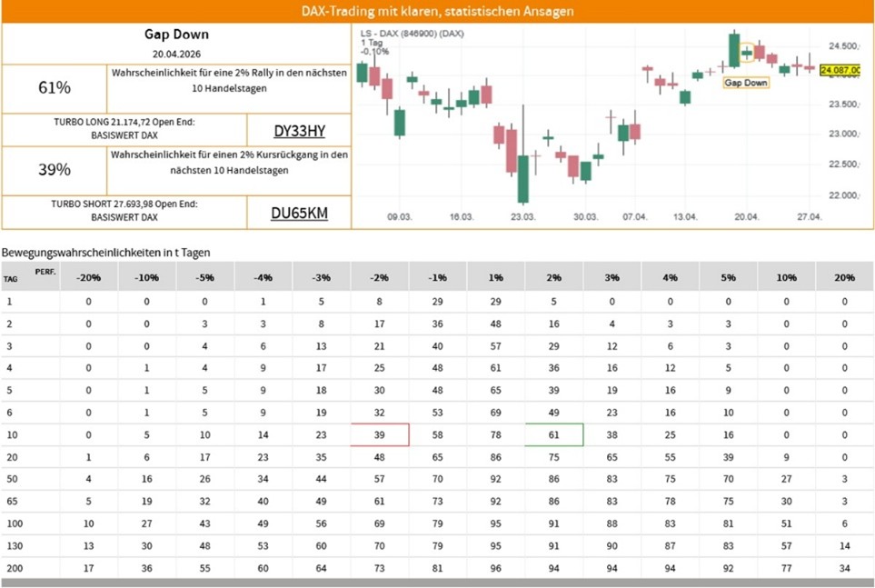Click the yellow 24.087,00 price tag
875x588 pixels.
[841, 69]
